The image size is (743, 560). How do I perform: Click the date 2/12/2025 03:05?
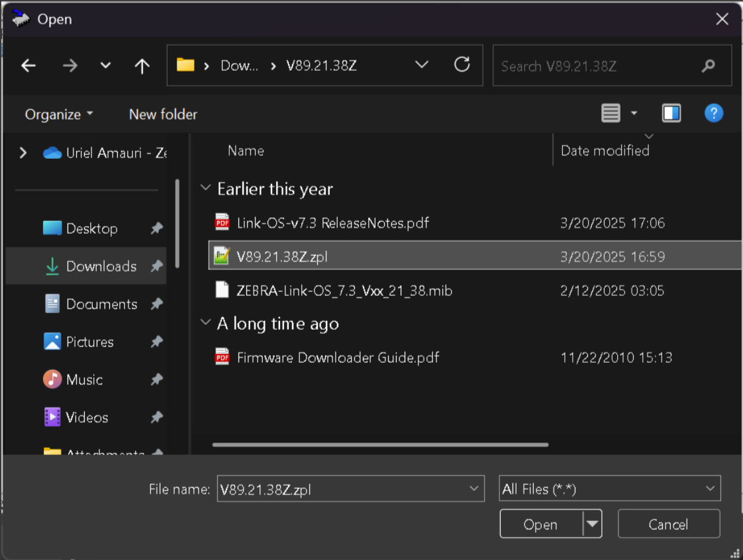tap(613, 291)
